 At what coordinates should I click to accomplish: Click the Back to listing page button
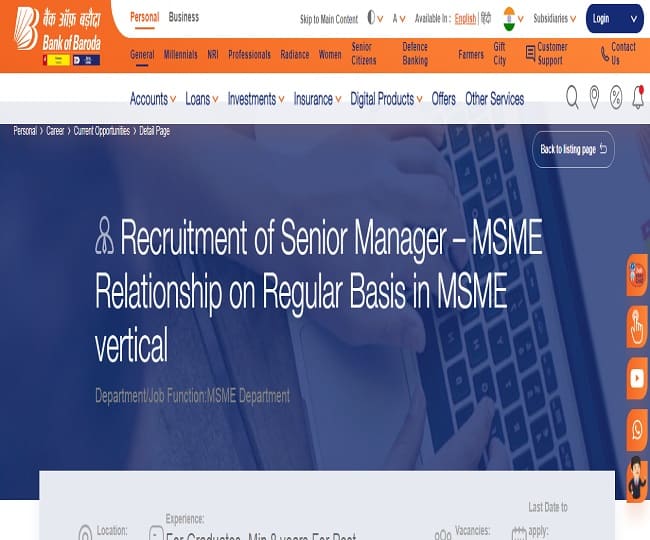click(573, 149)
